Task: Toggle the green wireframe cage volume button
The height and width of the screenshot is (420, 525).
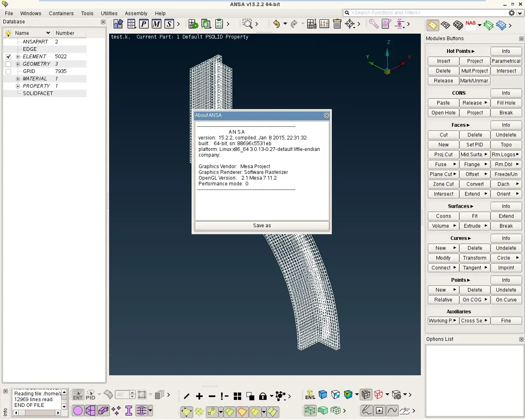Action: click(310, 410)
